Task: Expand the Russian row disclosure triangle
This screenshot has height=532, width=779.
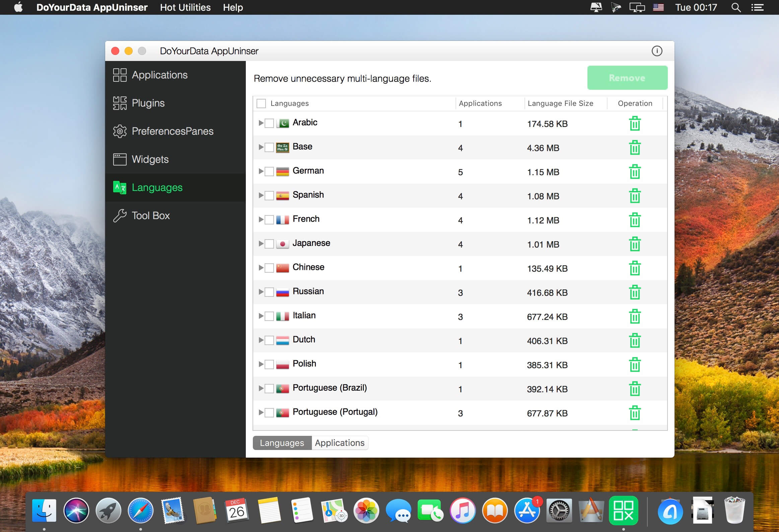Action: click(x=261, y=292)
